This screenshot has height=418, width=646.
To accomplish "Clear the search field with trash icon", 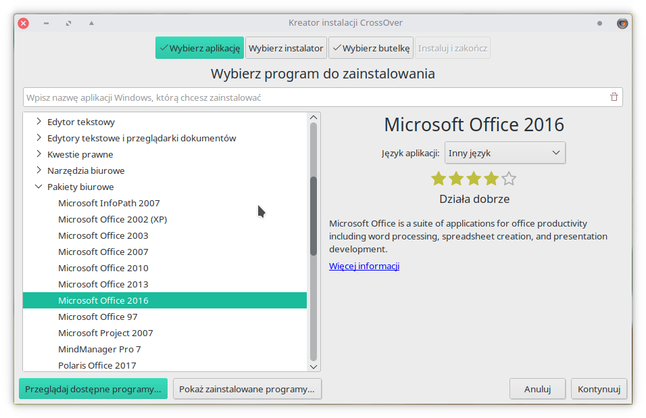I will [x=614, y=97].
